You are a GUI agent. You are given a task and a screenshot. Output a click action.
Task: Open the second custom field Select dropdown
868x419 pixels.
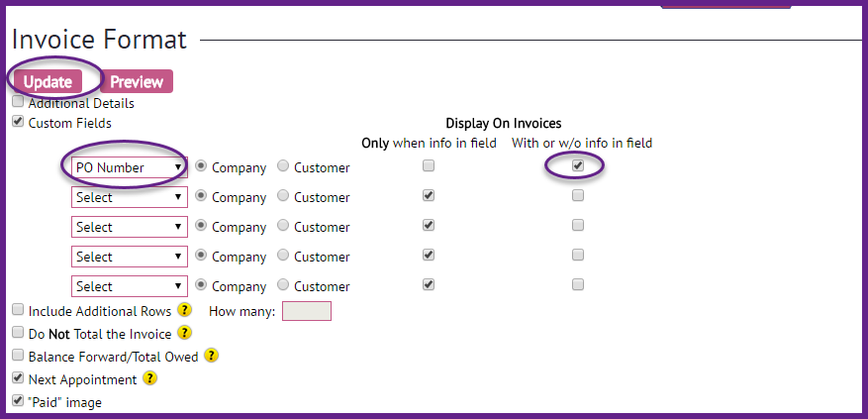click(130, 197)
